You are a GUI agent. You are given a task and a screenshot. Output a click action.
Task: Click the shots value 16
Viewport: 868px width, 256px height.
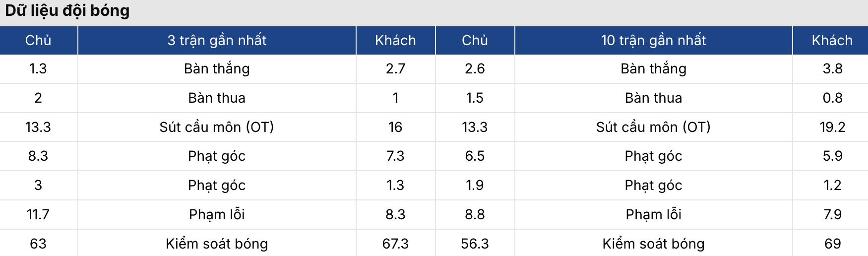pyautogui.click(x=395, y=127)
